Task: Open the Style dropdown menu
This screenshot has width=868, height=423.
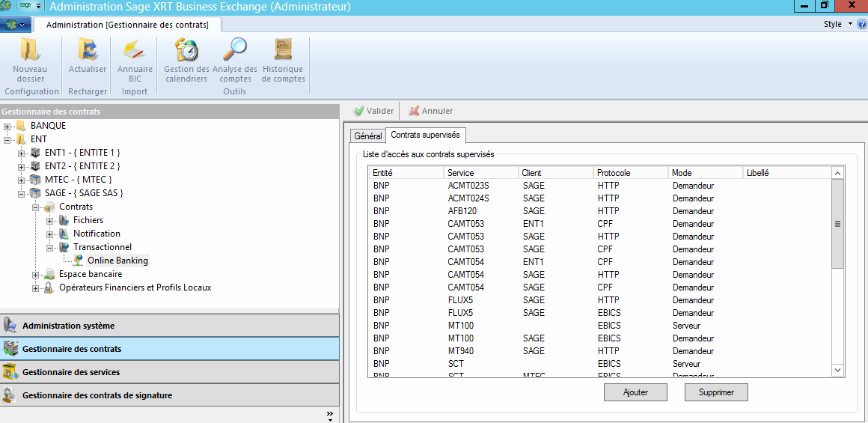Action: [837, 24]
